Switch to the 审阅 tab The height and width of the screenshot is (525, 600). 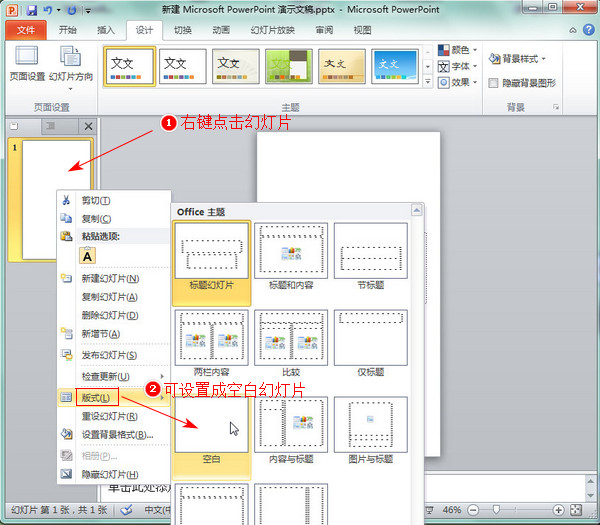click(324, 30)
